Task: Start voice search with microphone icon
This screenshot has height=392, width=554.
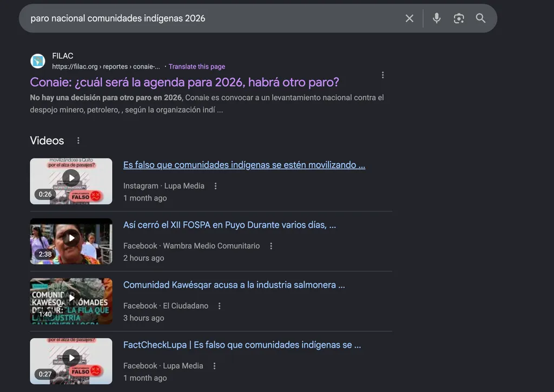Action: [x=437, y=18]
